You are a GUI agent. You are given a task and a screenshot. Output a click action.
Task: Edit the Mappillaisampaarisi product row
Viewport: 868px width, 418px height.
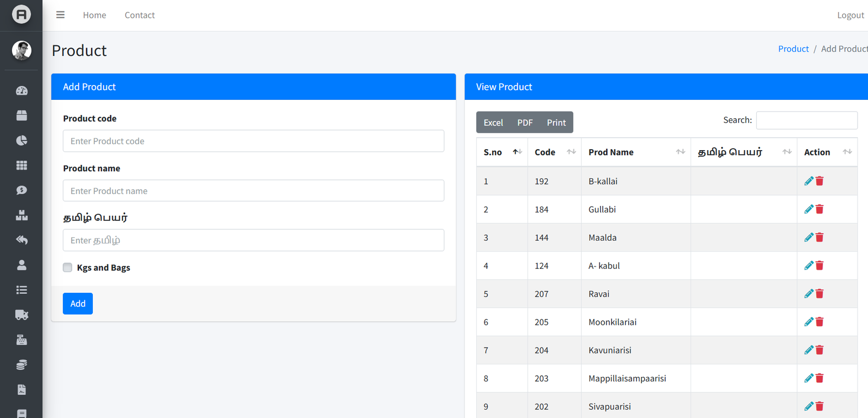point(809,378)
